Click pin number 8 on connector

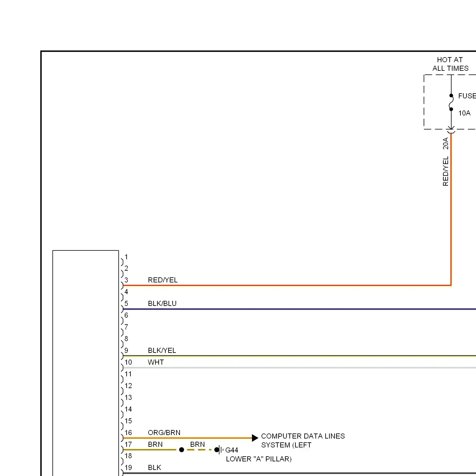[126, 339]
